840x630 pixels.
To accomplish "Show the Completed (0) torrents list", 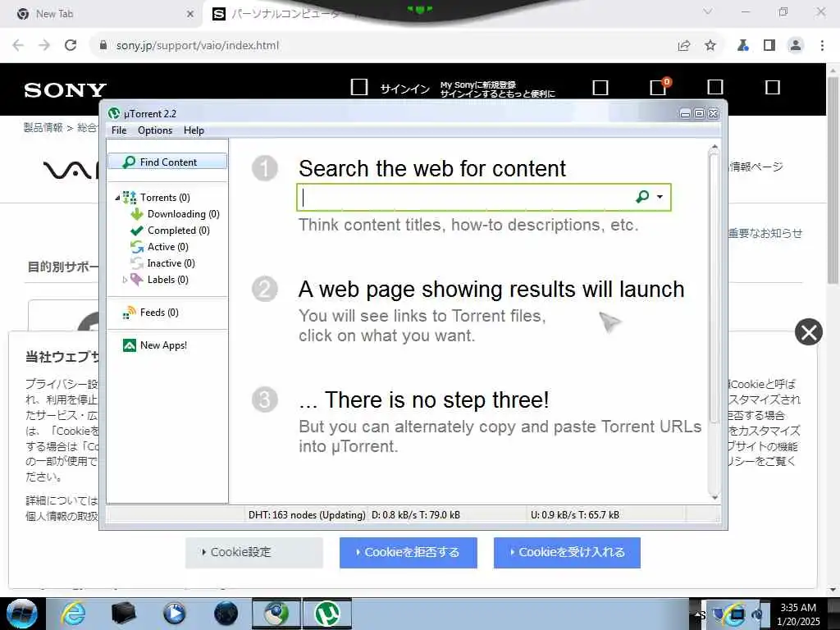I will coord(178,231).
